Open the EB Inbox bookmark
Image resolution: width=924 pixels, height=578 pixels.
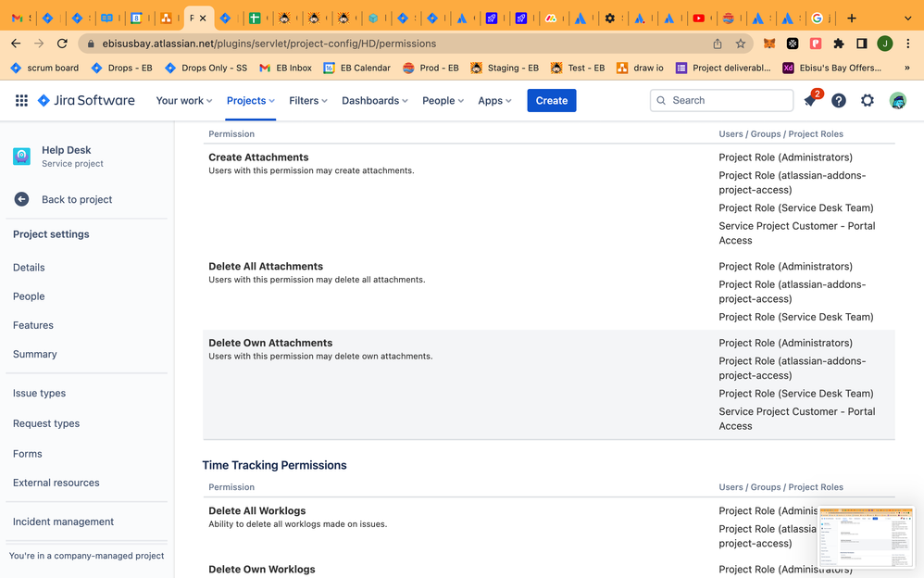(286, 68)
